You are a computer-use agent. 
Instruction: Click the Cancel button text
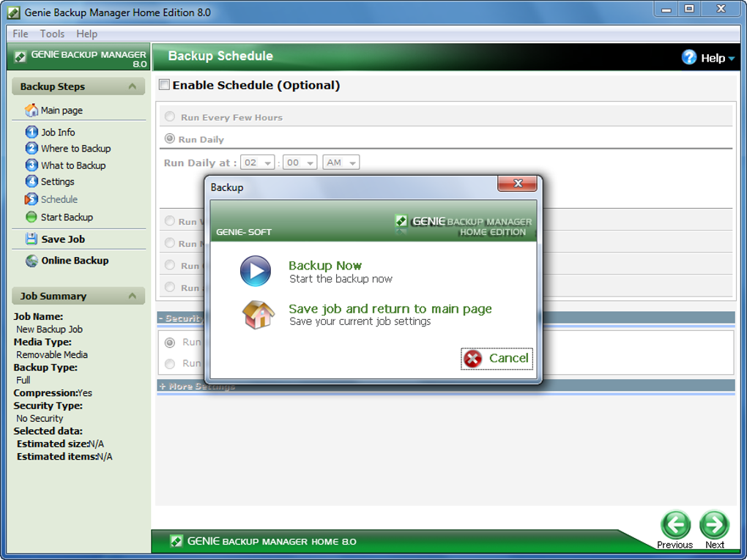[x=508, y=358]
